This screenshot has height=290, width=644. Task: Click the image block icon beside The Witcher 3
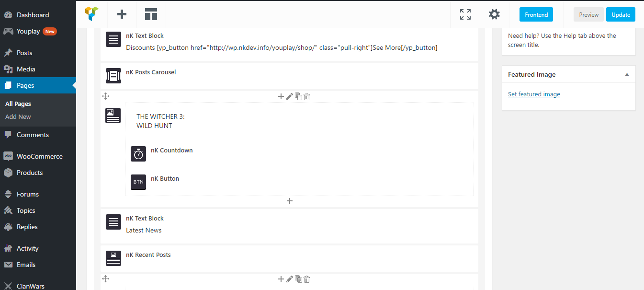[x=113, y=116]
